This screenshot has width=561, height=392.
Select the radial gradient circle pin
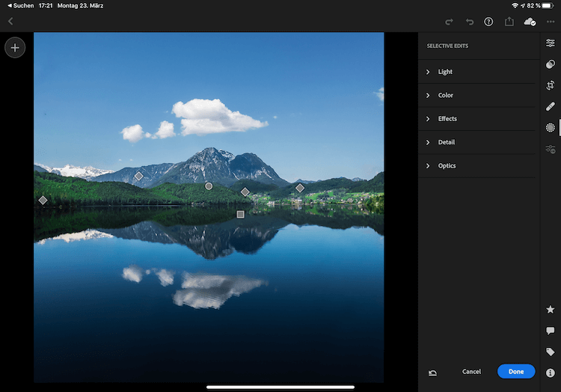click(x=209, y=186)
